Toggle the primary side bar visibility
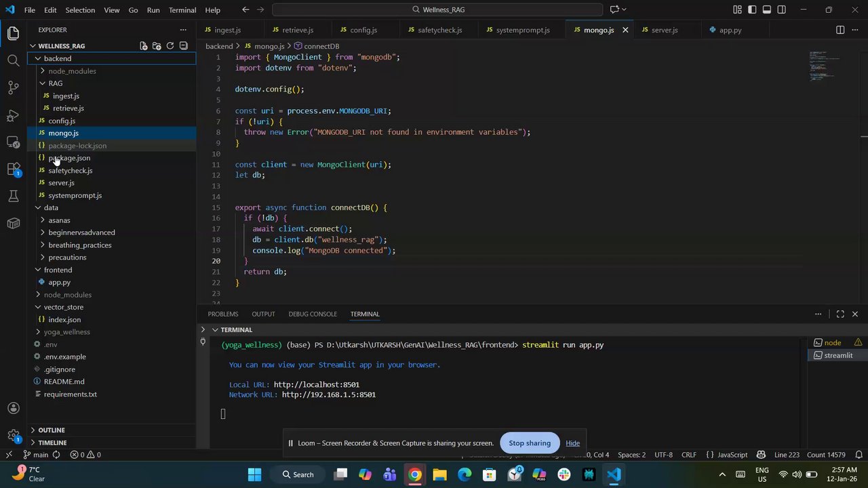This screenshot has width=868, height=488. 752,9
